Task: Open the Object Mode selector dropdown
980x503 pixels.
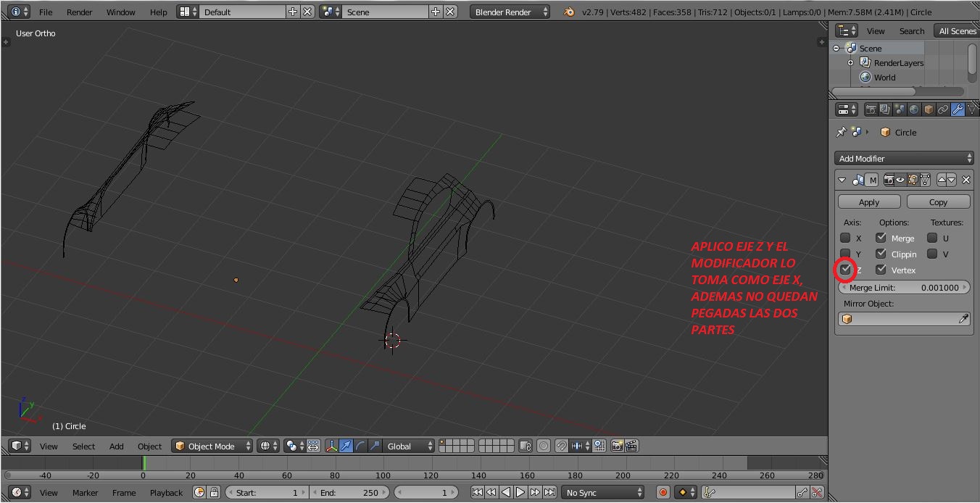Action: coord(212,446)
